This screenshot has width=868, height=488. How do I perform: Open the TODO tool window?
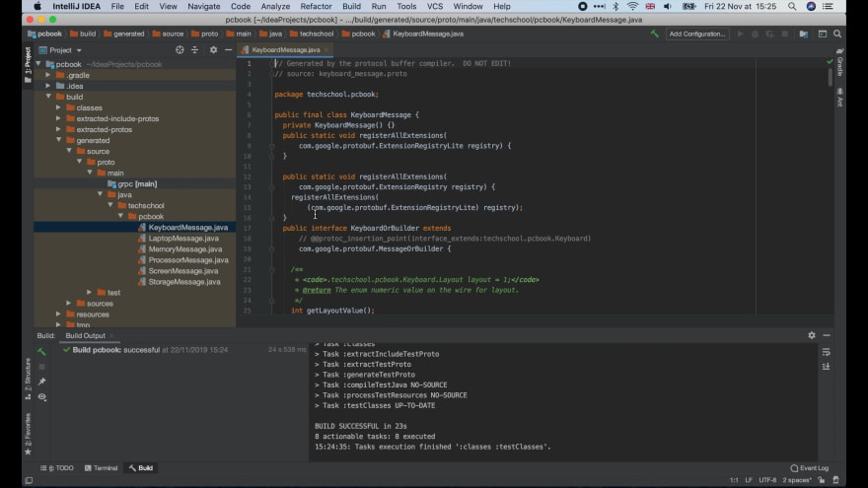click(x=57, y=468)
